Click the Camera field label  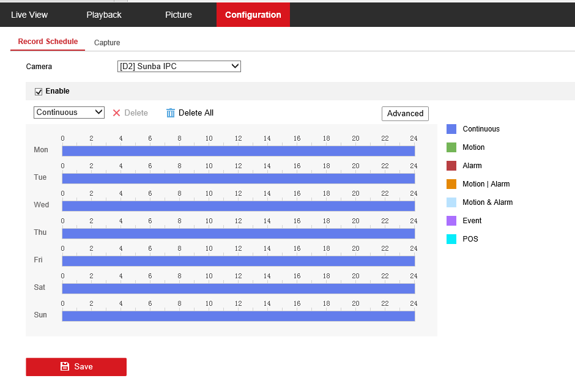pyautogui.click(x=39, y=67)
